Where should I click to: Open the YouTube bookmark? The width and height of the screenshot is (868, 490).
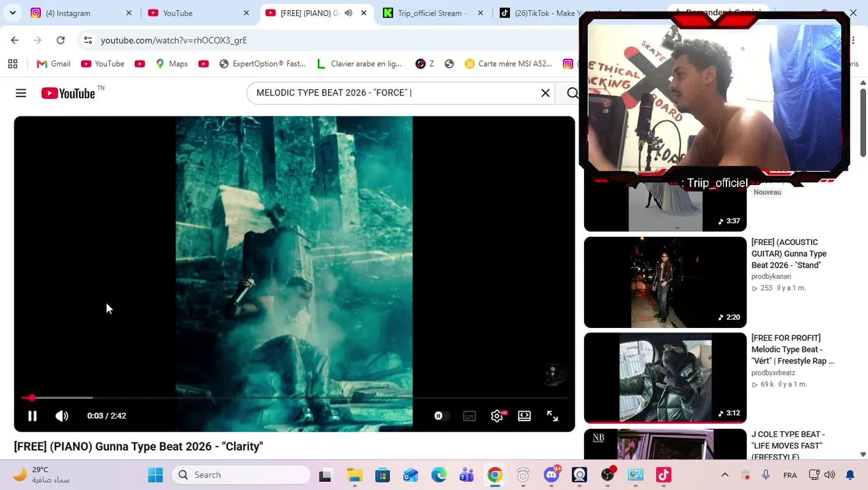point(102,63)
